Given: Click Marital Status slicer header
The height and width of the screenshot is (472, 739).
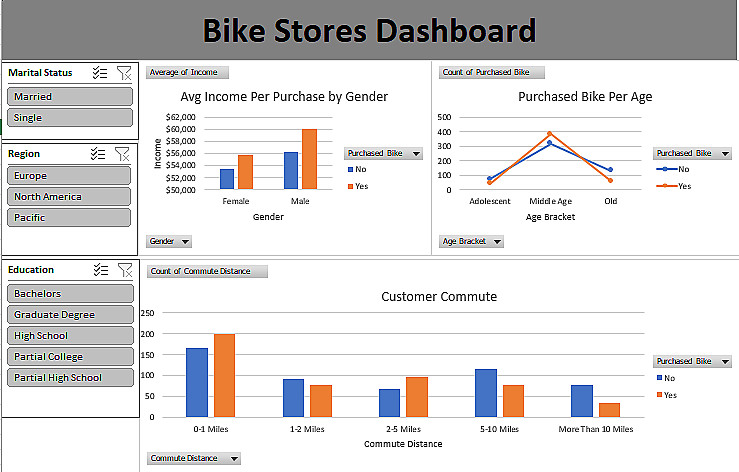Looking at the screenshot, I should pos(40,73).
